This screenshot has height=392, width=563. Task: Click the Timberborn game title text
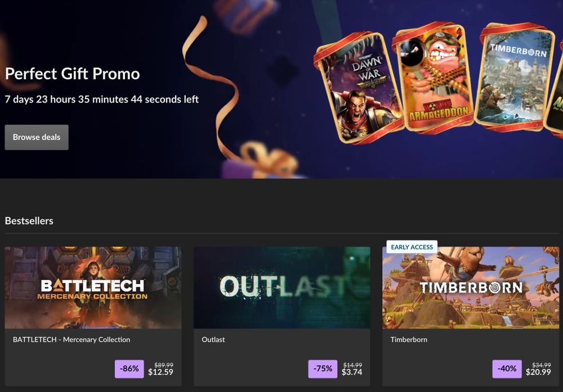(x=409, y=339)
